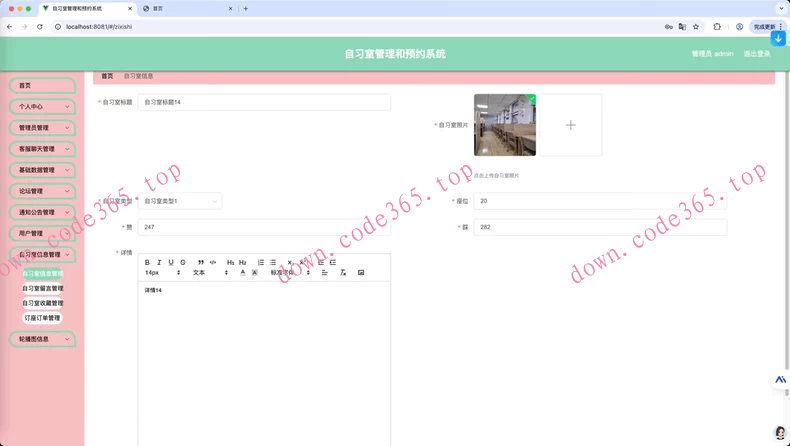Open the text alignment options
790x446 pixels.
pyautogui.click(x=324, y=273)
